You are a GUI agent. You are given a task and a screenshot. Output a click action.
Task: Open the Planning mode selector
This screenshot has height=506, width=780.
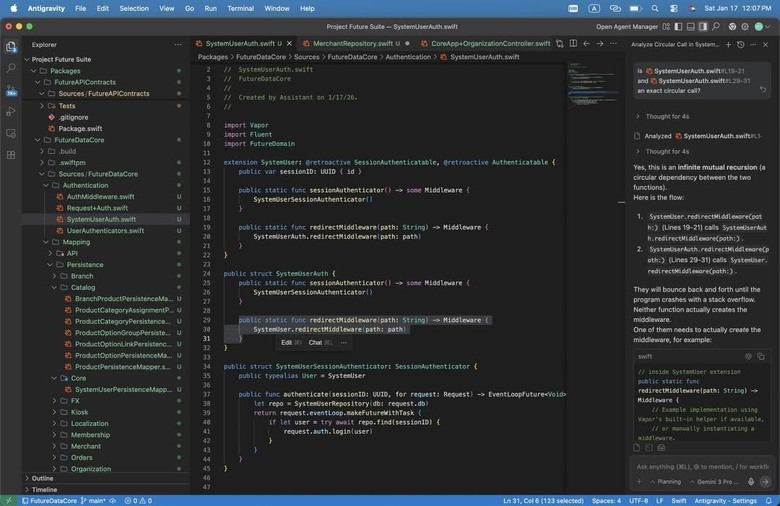(x=665, y=482)
